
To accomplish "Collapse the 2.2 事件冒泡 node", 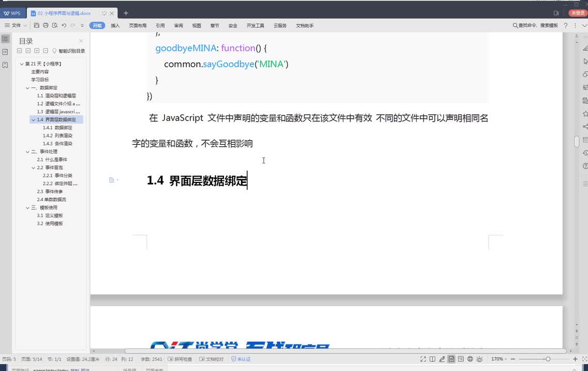I will pos(34,167).
